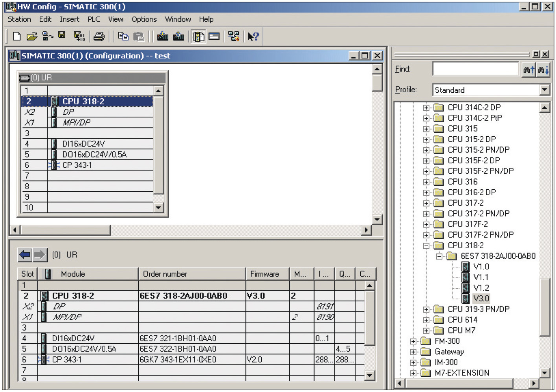Open the Insert menu
The height and width of the screenshot is (392, 556).
(70, 19)
